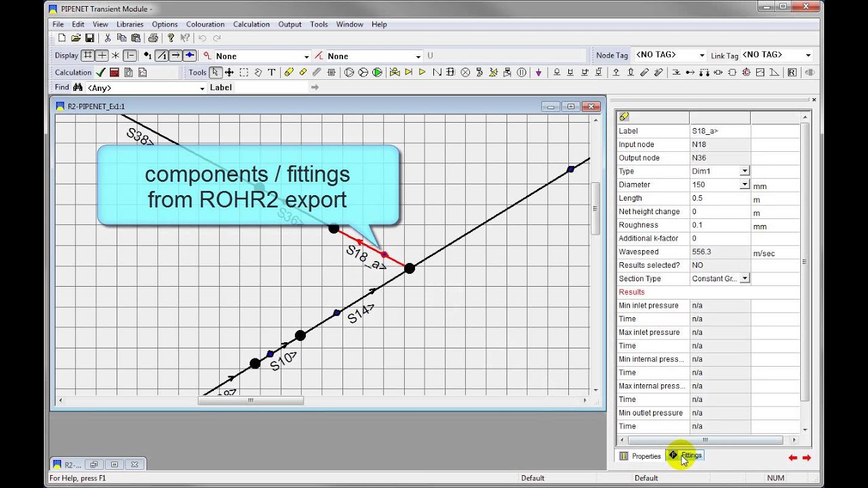Open Node Tag dropdown
868x488 pixels.
point(703,55)
